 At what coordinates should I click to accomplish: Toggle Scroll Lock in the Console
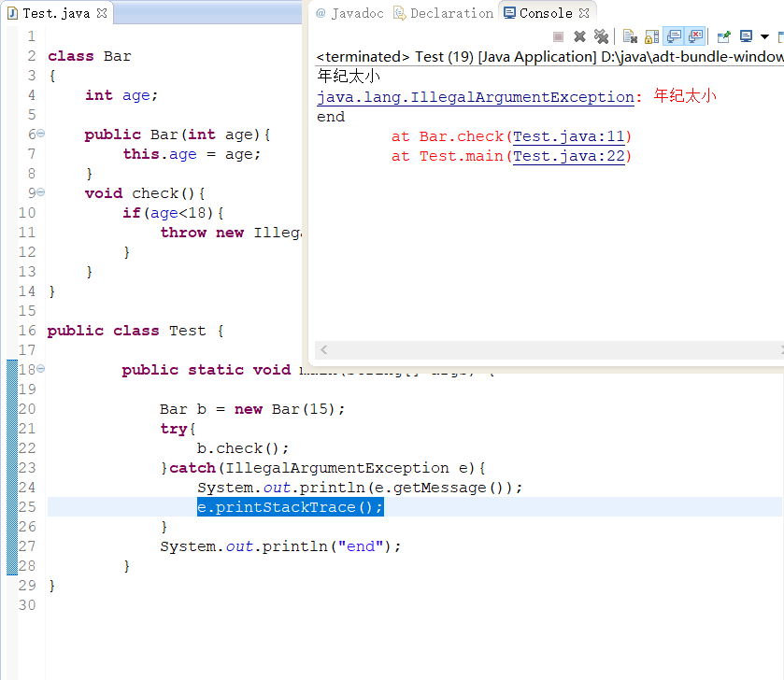coord(651,35)
